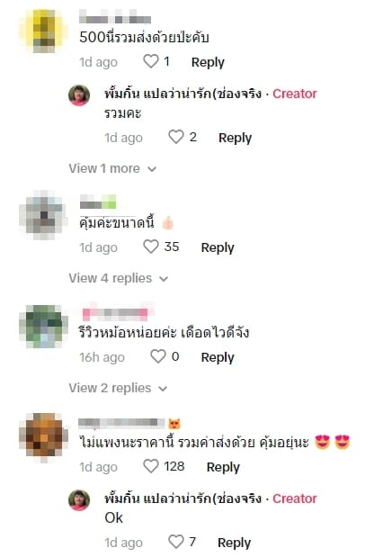Open the green pixelated commenter avatar
The height and width of the screenshot is (557, 392).
point(44,326)
